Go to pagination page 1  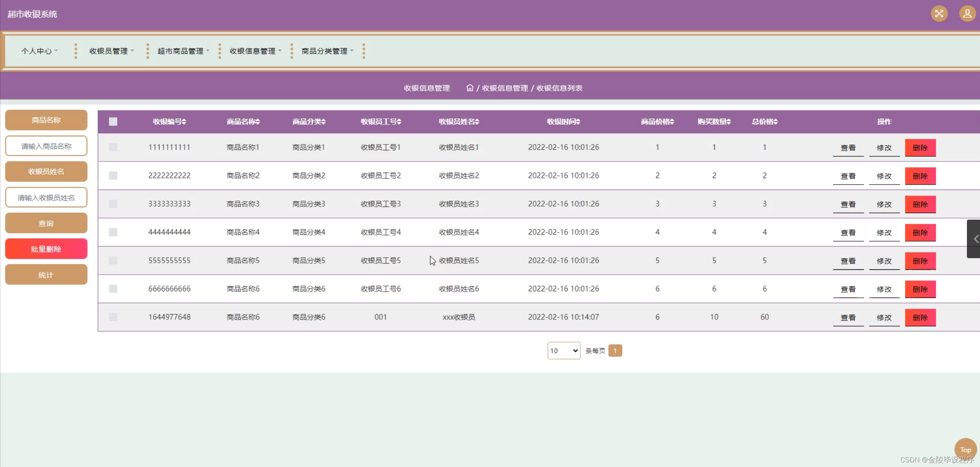(615, 351)
